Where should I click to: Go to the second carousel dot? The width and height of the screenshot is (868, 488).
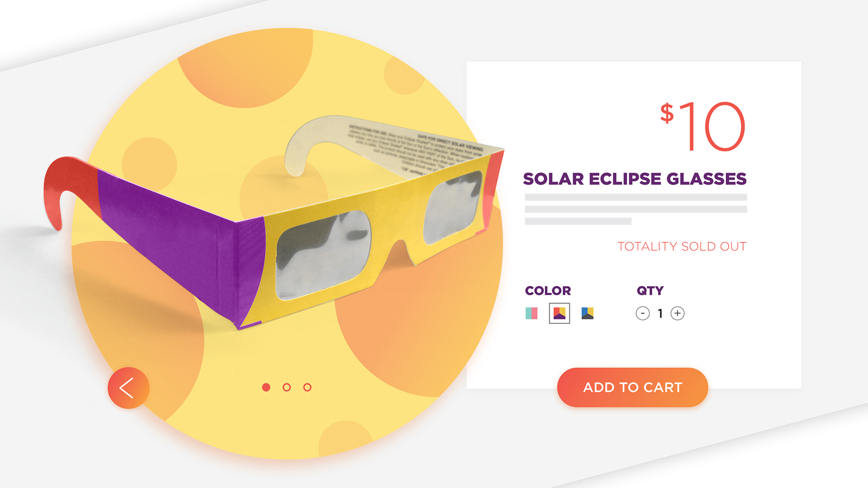[x=287, y=387]
